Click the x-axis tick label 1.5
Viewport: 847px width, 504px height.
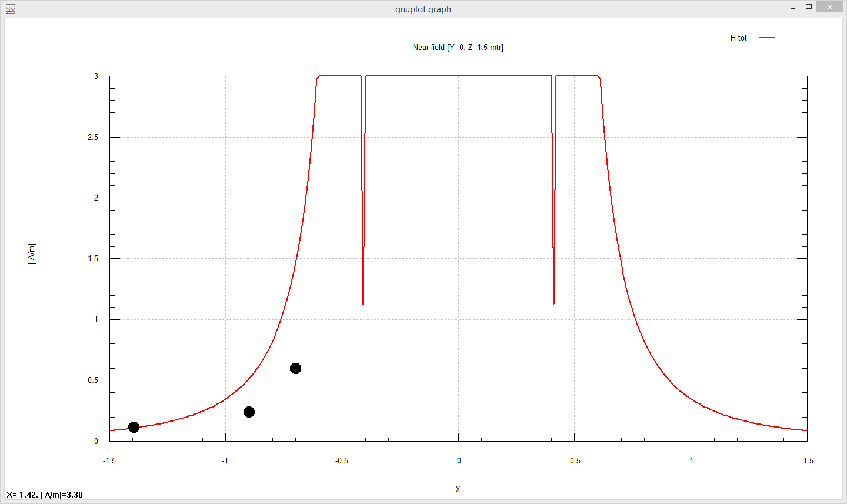[808, 460]
